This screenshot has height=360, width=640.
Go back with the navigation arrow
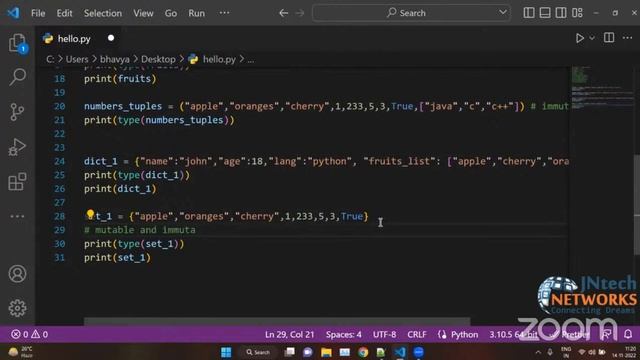click(283, 13)
